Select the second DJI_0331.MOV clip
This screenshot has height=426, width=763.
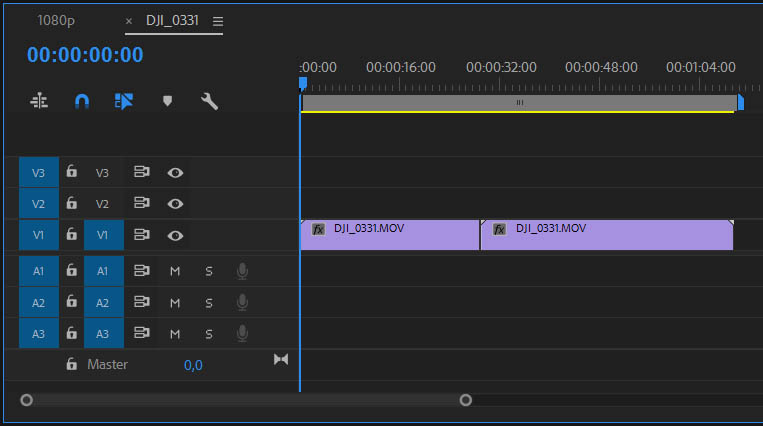click(x=606, y=235)
